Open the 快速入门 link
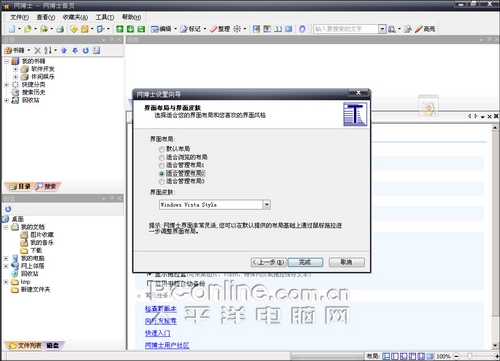This screenshot has width=500, height=361. tap(157, 333)
